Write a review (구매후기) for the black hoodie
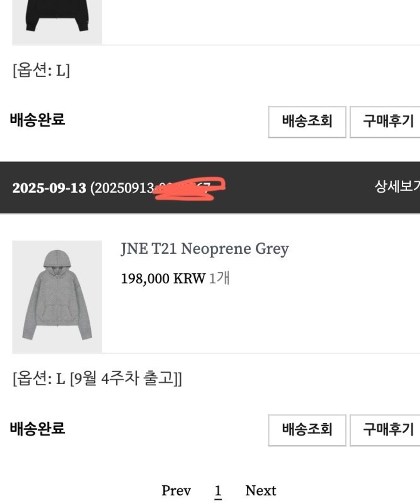This screenshot has width=420, height=504. click(x=386, y=122)
